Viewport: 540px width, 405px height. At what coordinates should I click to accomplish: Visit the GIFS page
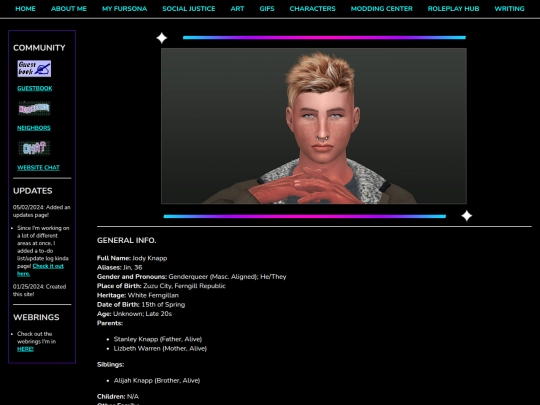[267, 9]
